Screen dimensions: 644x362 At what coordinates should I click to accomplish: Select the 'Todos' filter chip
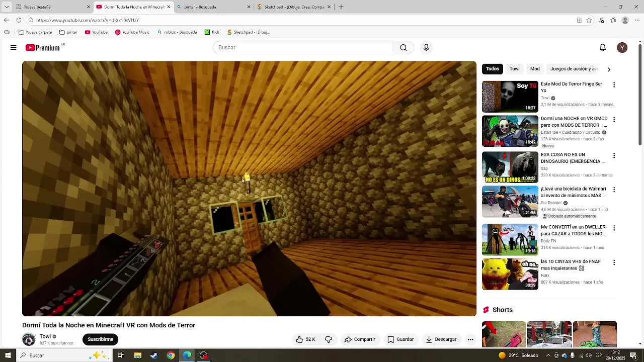click(493, 69)
